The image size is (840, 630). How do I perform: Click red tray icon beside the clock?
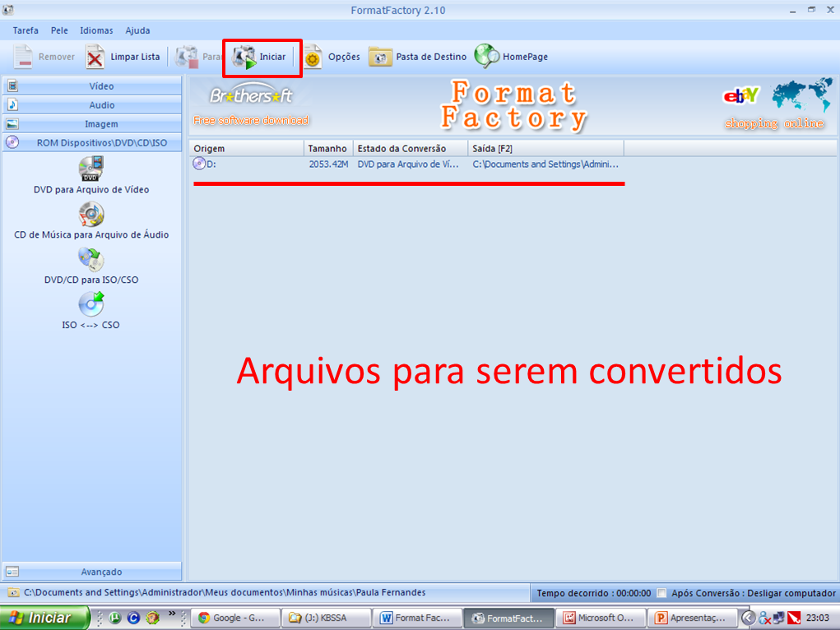pos(794,618)
